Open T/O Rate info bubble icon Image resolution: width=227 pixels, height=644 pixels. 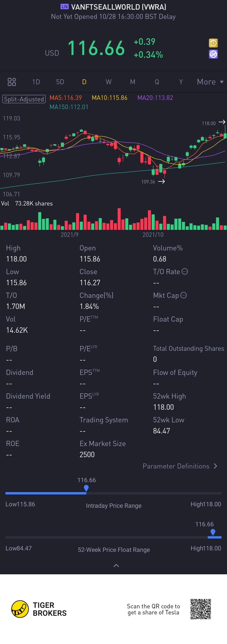(x=185, y=271)
